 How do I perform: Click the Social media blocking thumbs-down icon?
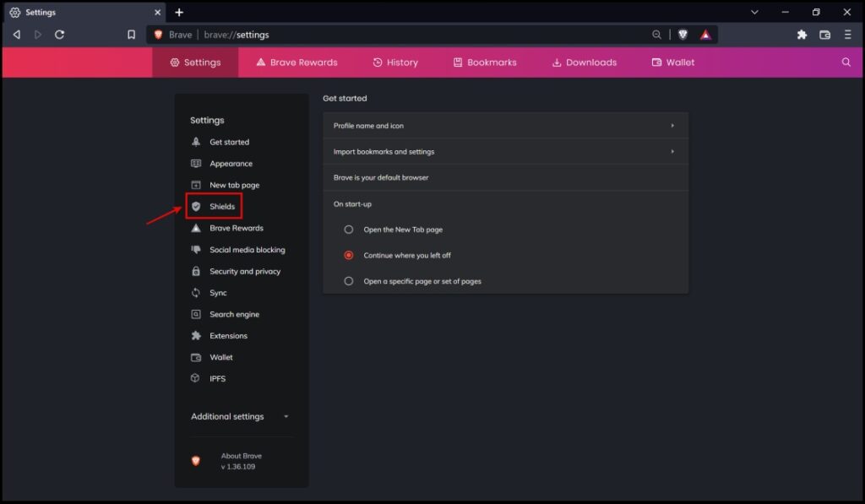(x=196, y=249)
